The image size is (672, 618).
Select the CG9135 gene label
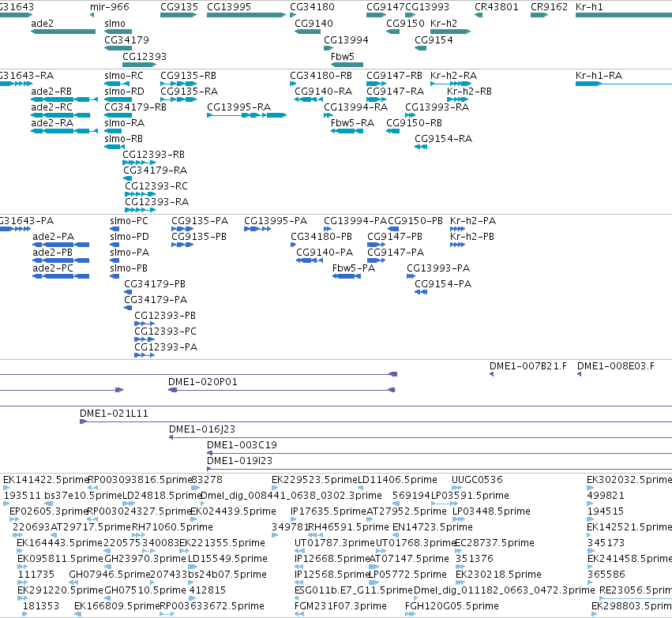(x=179, y=7)
